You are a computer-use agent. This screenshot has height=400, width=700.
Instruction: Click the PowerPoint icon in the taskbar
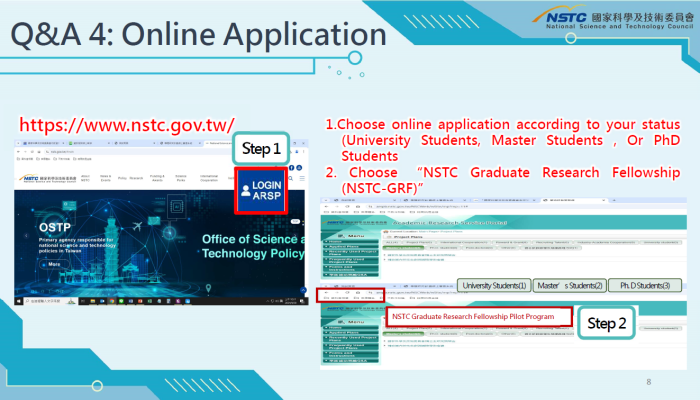(140, 301)
